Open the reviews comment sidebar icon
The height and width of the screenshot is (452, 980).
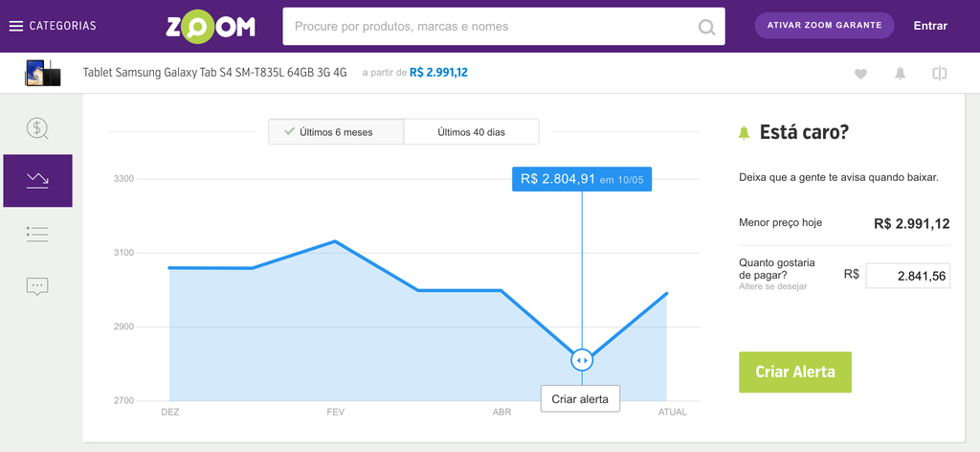(37, 286)
